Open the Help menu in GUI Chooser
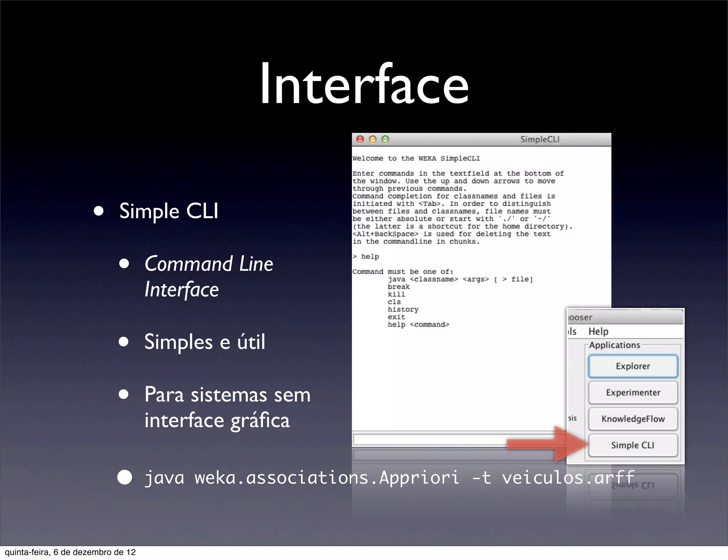 click(598, 331)
